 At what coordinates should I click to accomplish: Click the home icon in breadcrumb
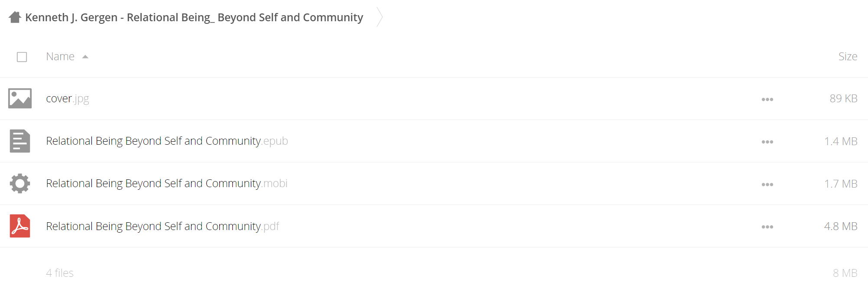[15, 17]
